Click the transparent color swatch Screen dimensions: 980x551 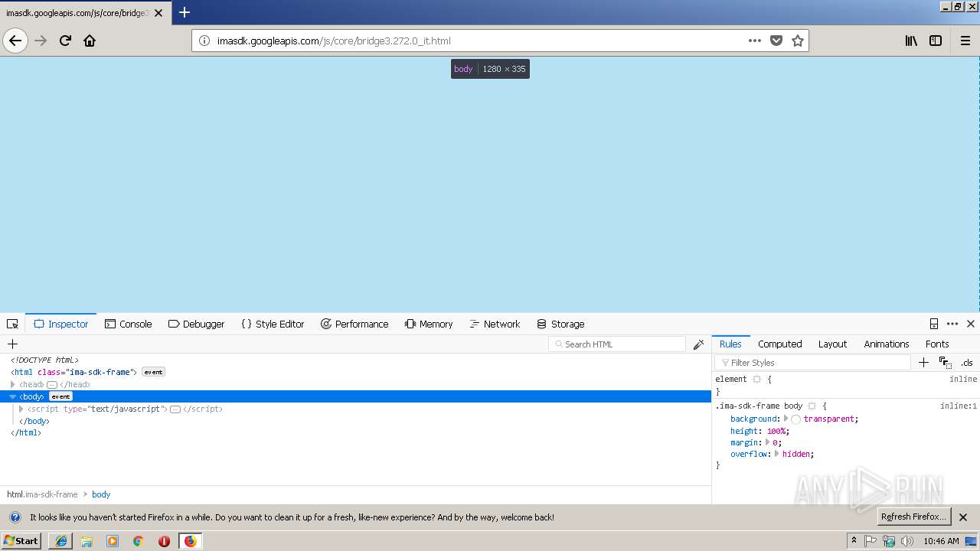[796, 419]
